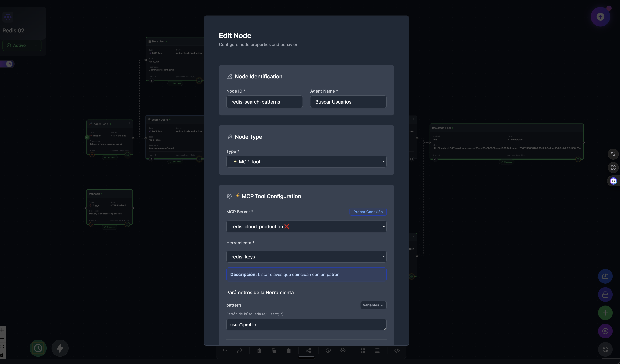The height and width of the screenshot is (364, 620).
Task: Click the trash delete icon
Action: (x=259, y=350)
